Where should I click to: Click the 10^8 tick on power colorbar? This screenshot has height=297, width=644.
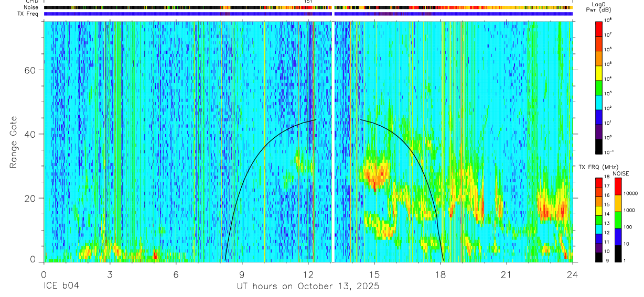pyautogui.click(x=608, y=19)
